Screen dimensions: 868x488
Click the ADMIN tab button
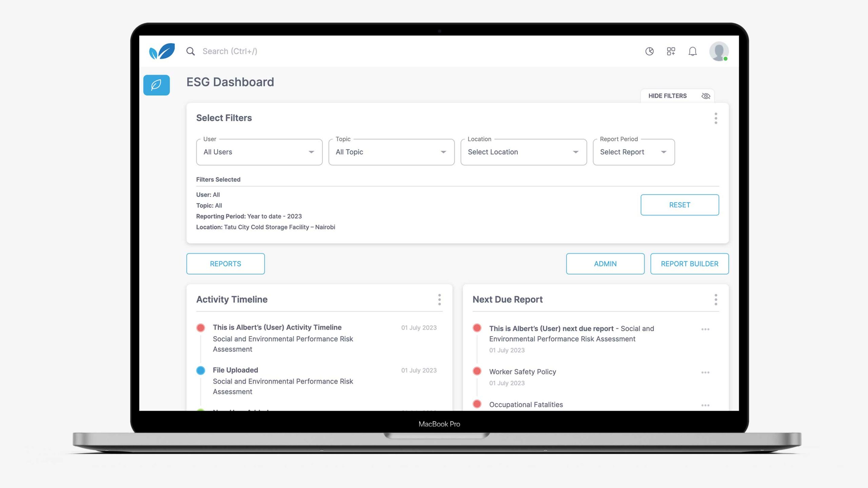(x=605, y=263)
